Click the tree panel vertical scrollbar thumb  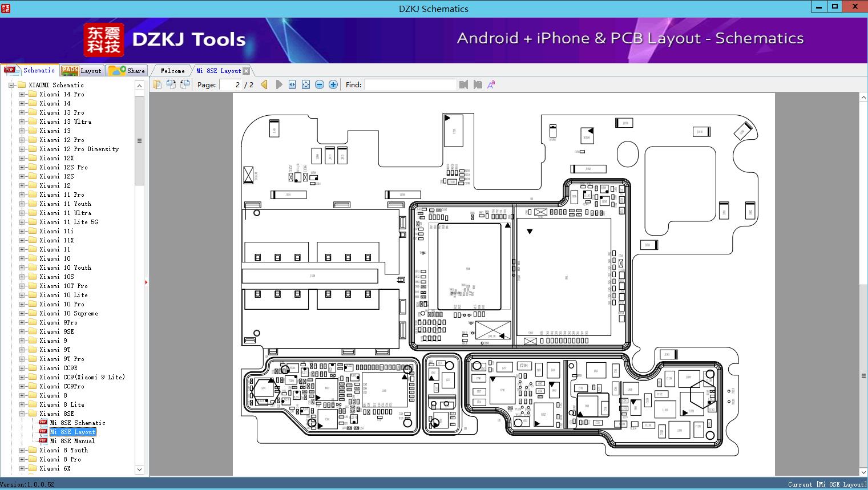tap(139, 140)
